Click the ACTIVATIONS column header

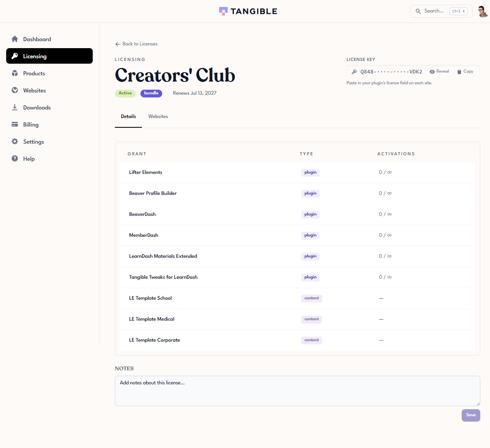tap(396, 154)
